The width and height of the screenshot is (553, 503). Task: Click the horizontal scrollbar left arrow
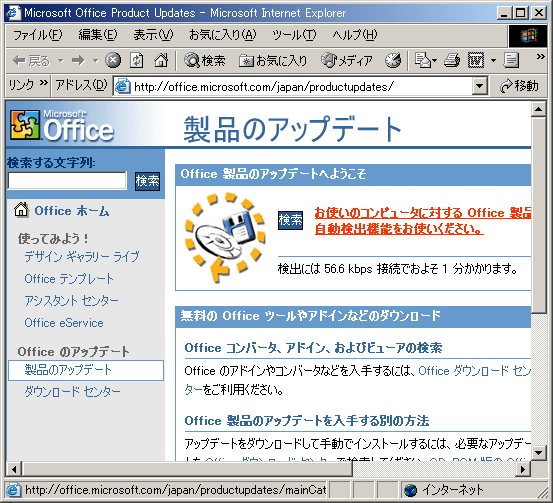pyautogui.click(x=14, y=469)
